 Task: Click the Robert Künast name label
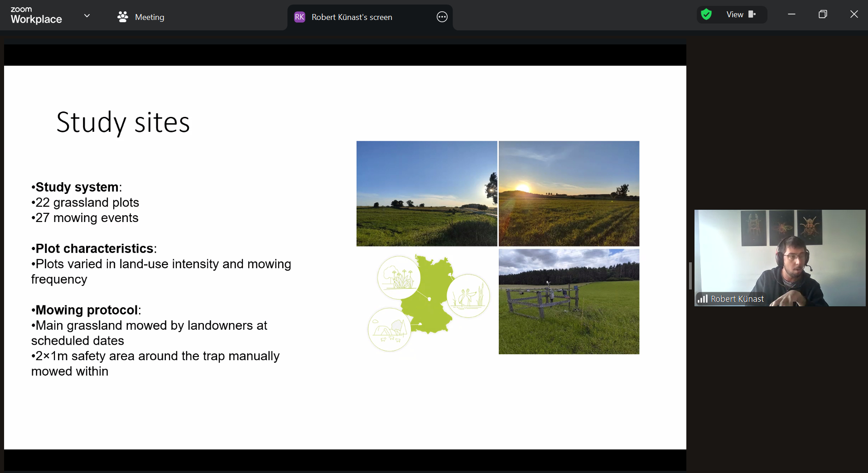tap(737, 299)
